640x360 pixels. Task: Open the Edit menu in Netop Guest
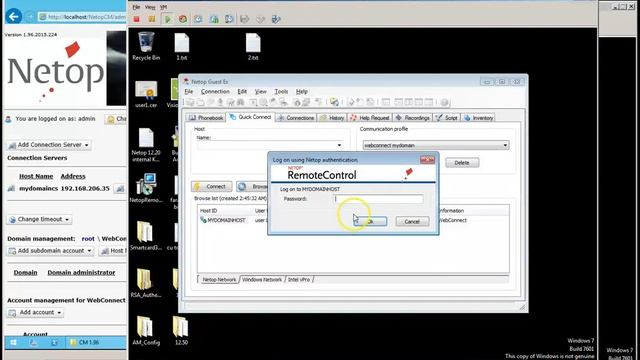tap(242, 91)
